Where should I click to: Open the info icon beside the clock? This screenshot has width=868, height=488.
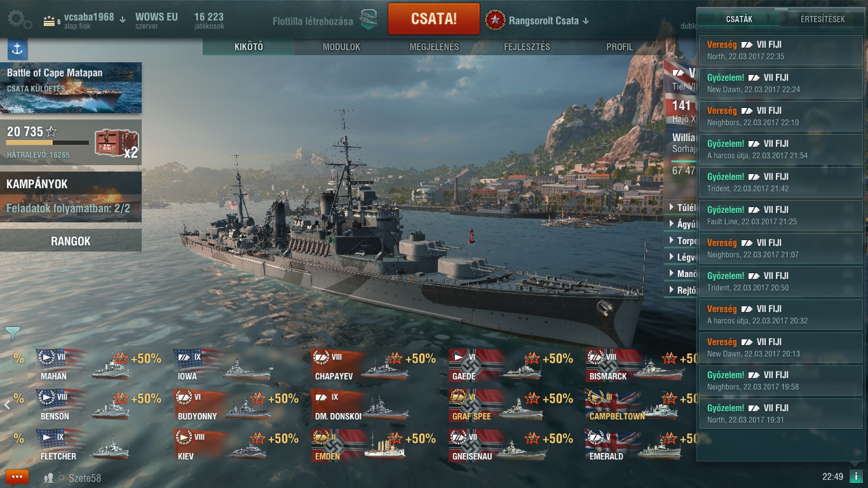(x=856, y=477)
